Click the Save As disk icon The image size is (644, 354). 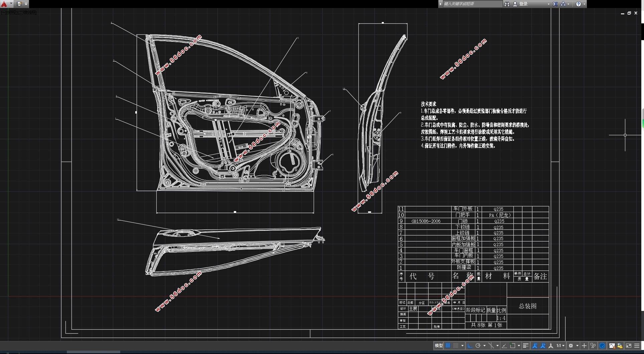(x=19, y=4)
